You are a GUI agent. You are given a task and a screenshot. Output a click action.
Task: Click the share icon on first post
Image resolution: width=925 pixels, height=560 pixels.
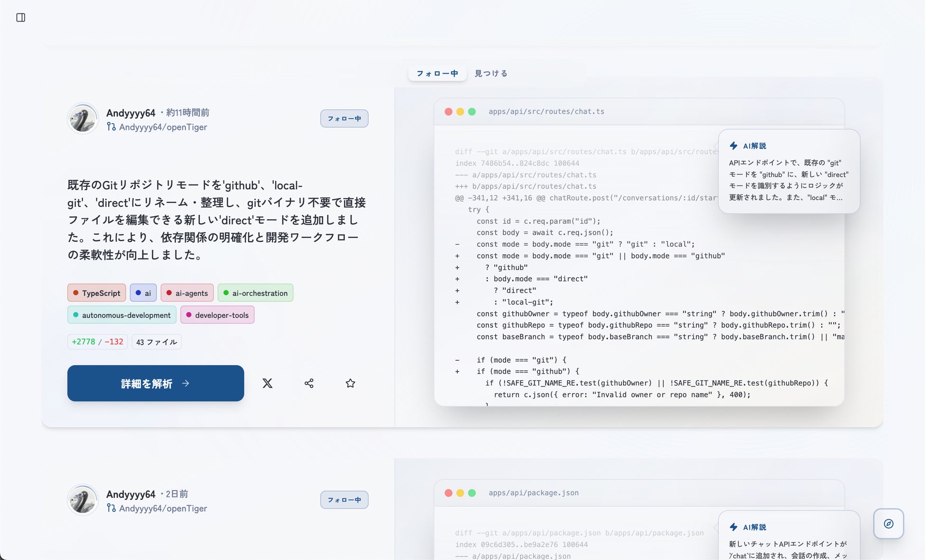309,383
